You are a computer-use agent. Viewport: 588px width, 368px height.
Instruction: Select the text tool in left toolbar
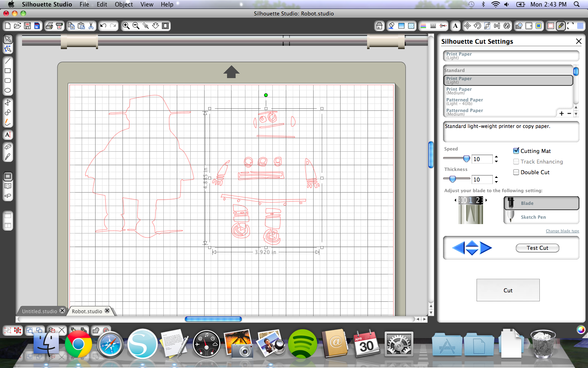(x=8, y=135)
